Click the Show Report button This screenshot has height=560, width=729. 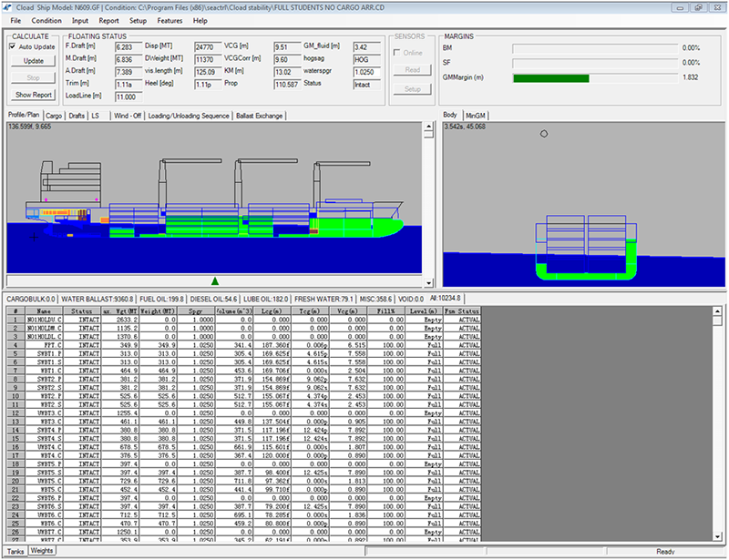(x=34, y=95)
